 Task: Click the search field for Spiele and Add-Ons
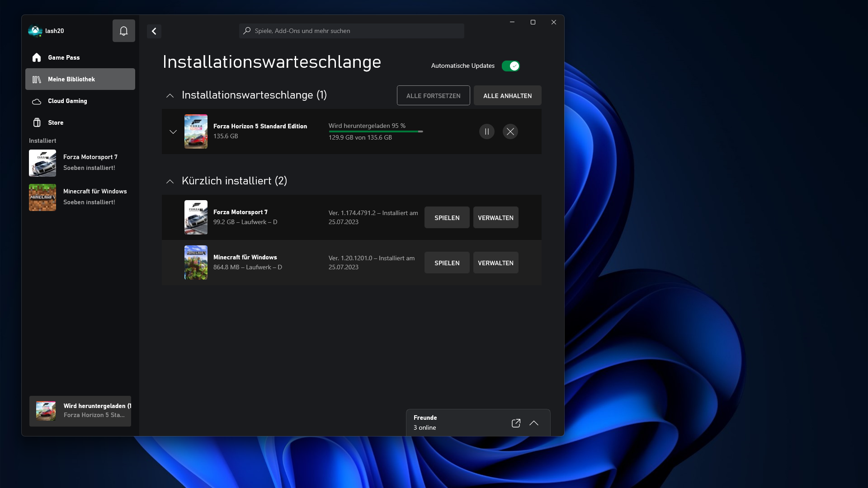(351, 31)
